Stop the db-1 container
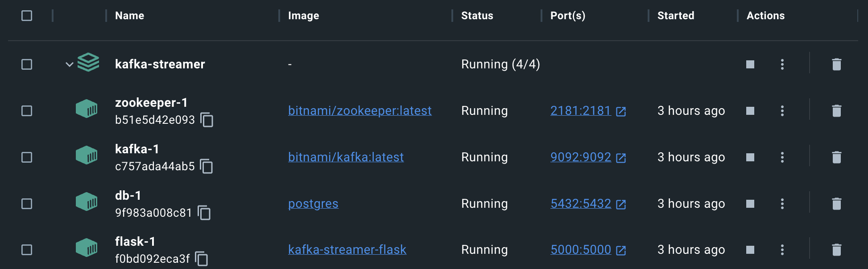Image resolution: width=868 pixels, height=269 pixels. pyautogui.click(x=750, y=204)
